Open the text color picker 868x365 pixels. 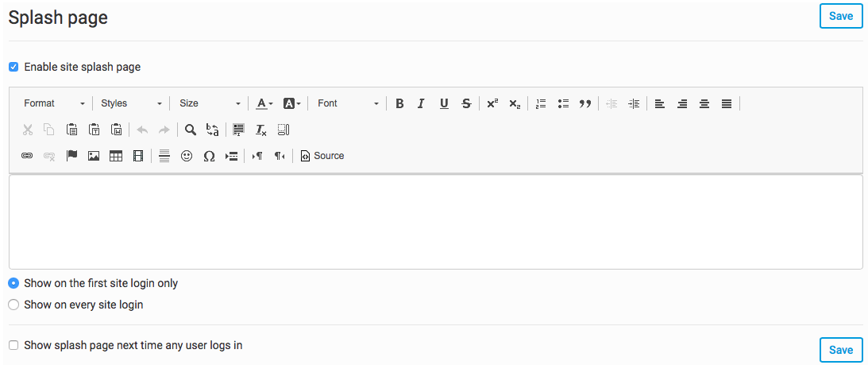[264, 103]
